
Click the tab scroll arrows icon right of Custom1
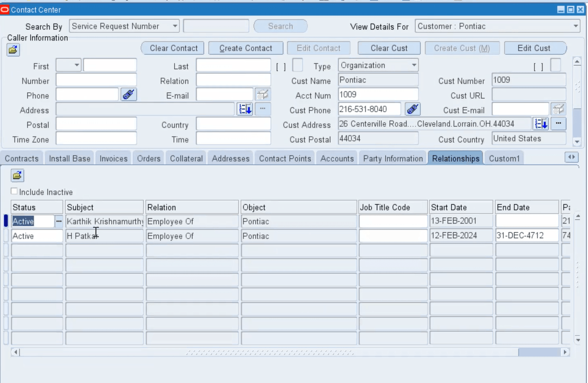pyautogui.click(x=572, y=157)
